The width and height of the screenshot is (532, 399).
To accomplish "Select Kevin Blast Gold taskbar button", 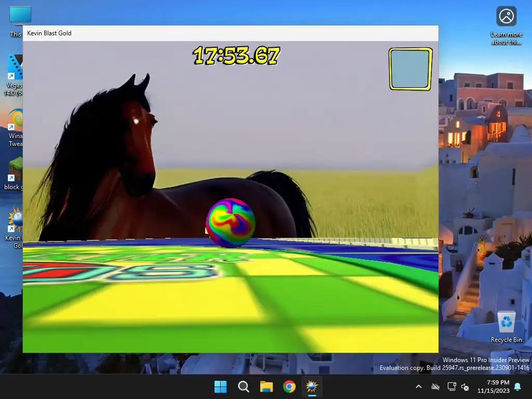I will coord(312,387).
